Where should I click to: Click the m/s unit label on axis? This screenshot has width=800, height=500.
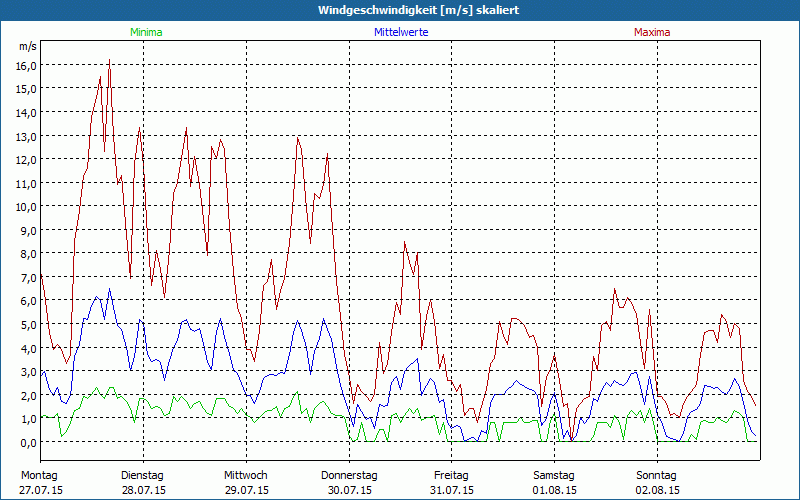click(28, 46)
